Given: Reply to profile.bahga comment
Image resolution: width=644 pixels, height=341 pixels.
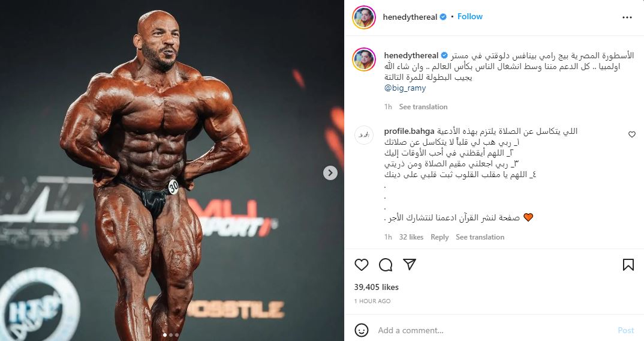Looking at the screenshot, I should (440, 237).
